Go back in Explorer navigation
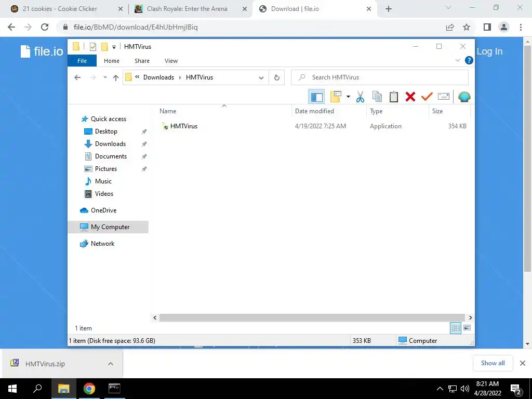Image resolution: width=532 pixels, height=399 pixels. click(x=77, y=77)
